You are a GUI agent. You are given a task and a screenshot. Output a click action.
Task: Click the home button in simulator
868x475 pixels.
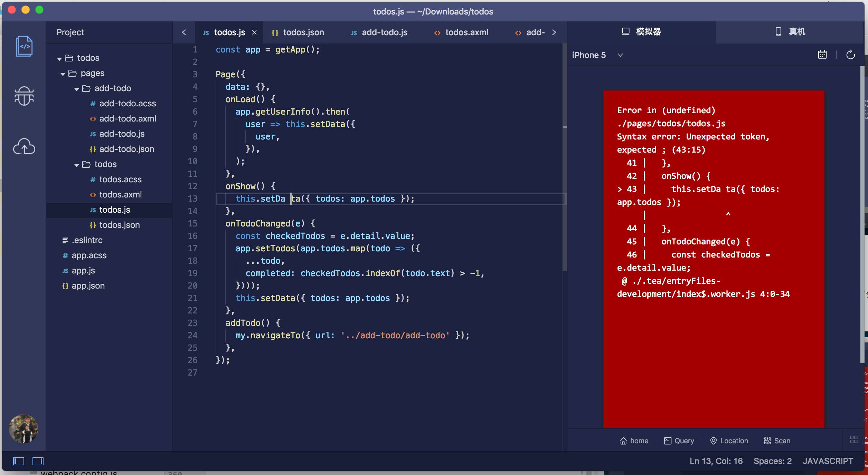click(x=634, y=441)
